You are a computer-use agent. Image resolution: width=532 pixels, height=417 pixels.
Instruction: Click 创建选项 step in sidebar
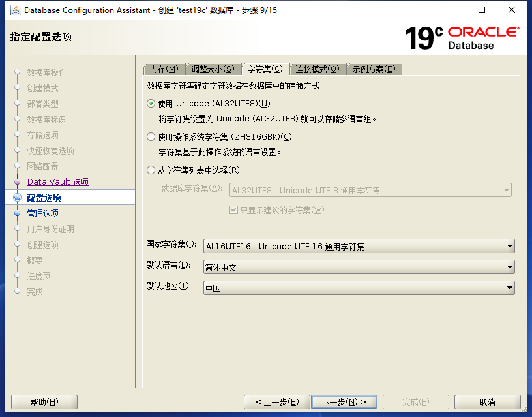43,245
